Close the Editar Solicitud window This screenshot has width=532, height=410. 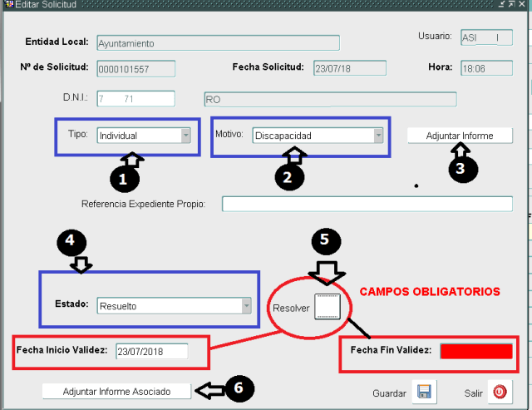tap(524, 5)
